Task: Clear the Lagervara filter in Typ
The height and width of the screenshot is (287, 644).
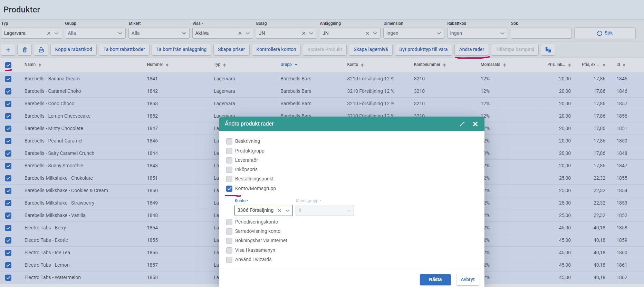Action: [x=49, y=33]
